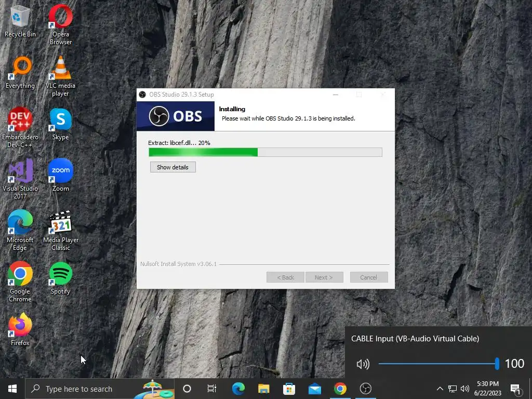
Task: Click the taskbar search box
Action: 100,389
